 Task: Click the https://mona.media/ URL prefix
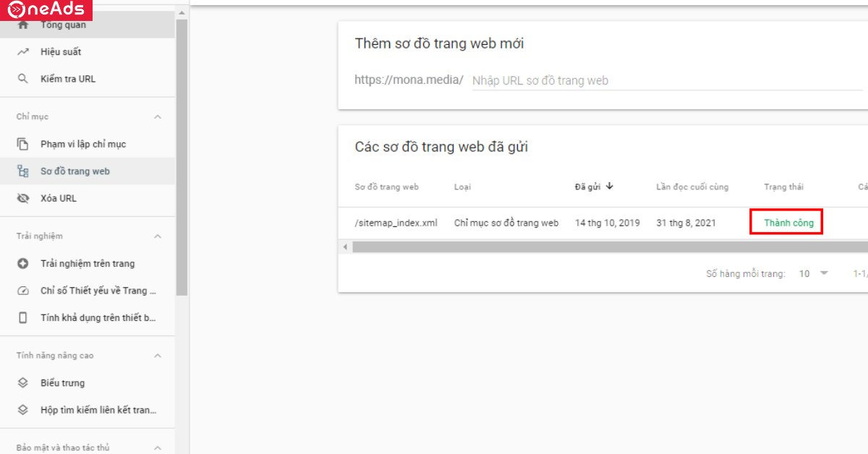coord(409,80)
